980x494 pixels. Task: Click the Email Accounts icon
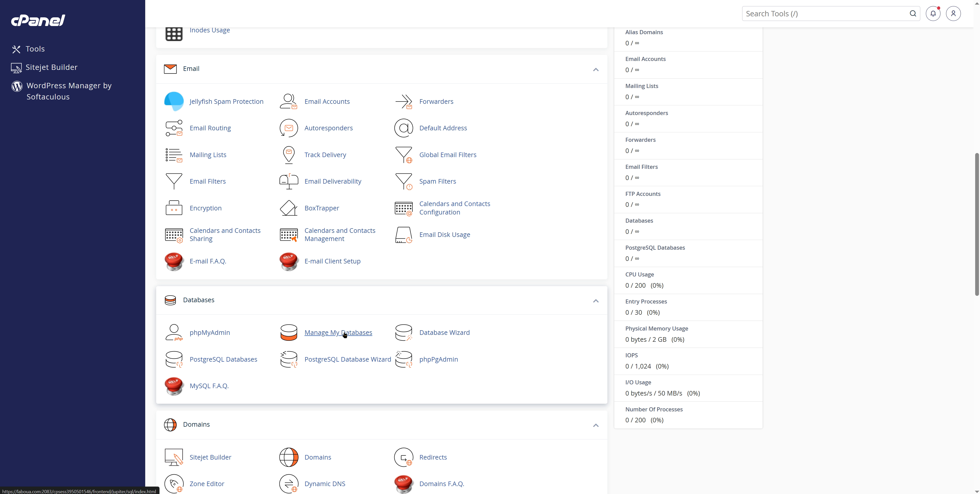[288, 102]
